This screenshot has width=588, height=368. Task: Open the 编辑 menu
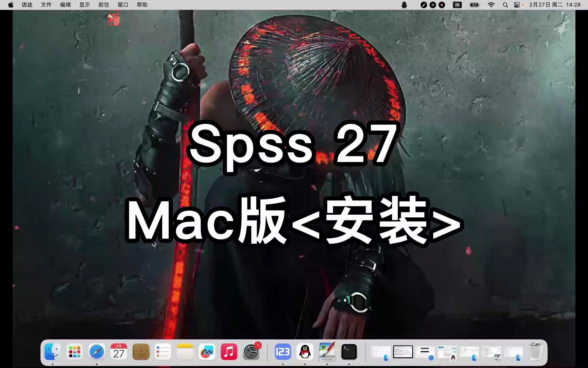[65, 5]
